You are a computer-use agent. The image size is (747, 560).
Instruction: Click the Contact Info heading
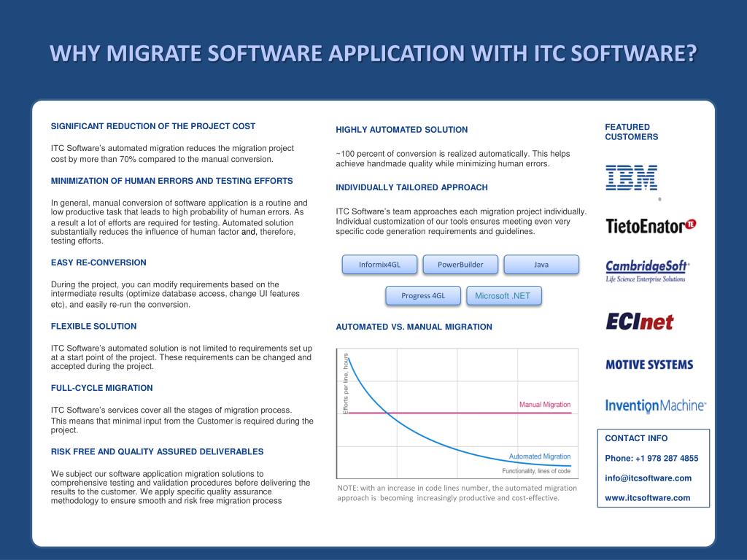[x=636, y=438]
